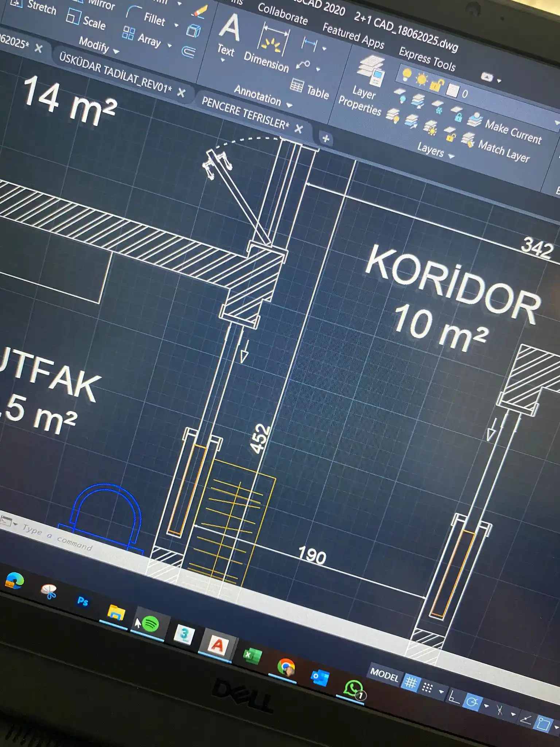The height and width of the screenshot is (747, 560).
Task: Toggle object snap tracking in status bar
Action: [x=525, y=719]
